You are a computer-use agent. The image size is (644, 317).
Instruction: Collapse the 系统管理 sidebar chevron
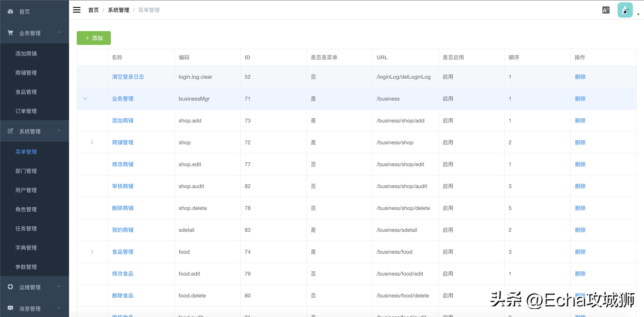(59, 131)
